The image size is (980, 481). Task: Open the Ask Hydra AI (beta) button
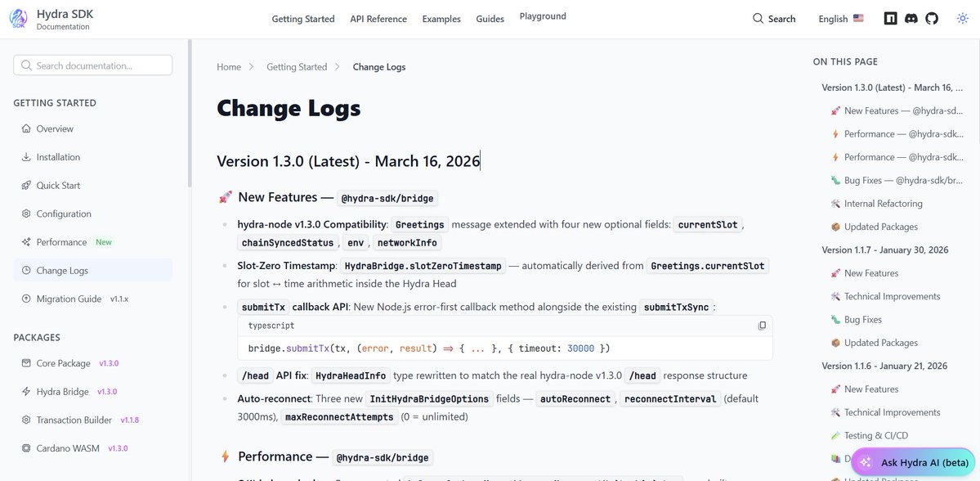912,463
